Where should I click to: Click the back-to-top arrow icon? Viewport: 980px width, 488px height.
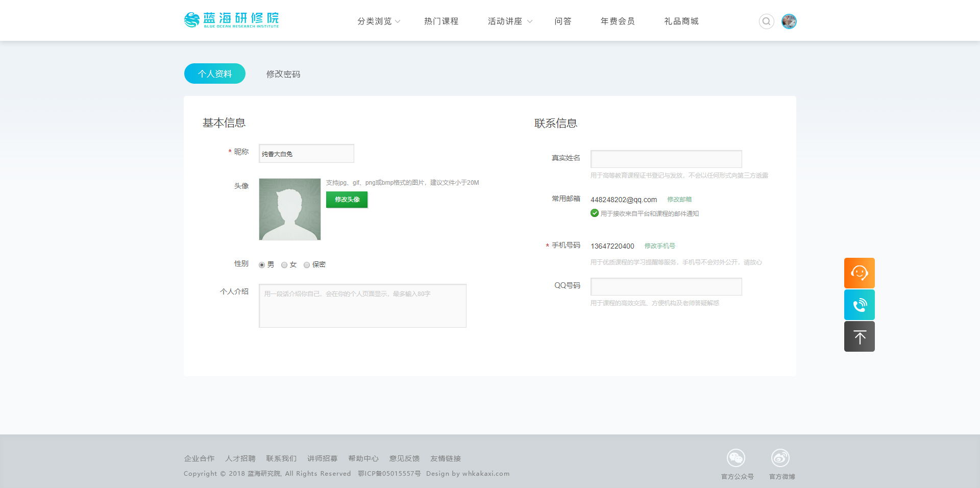coord(859,336)
